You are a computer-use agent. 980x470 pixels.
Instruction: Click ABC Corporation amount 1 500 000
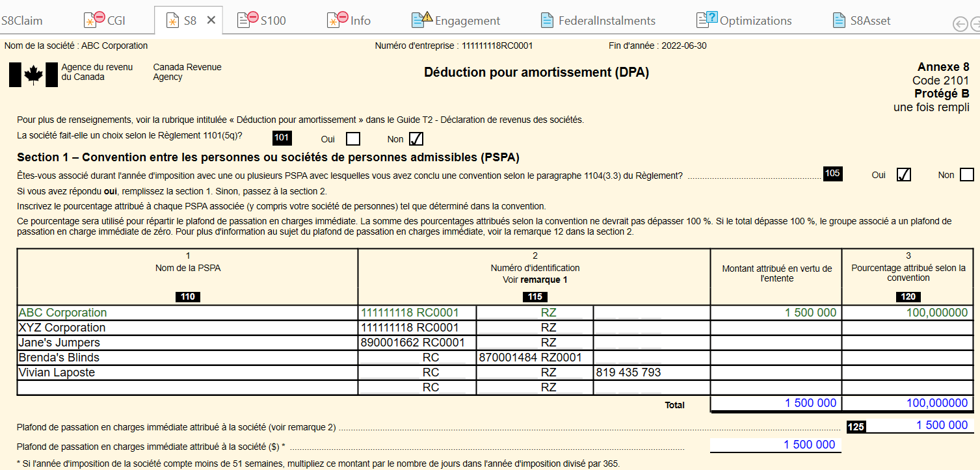coord(776,313)
